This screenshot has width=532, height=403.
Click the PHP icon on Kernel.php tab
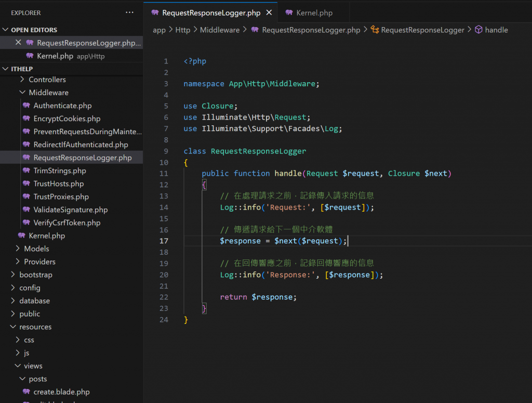(x=289, y=12)
